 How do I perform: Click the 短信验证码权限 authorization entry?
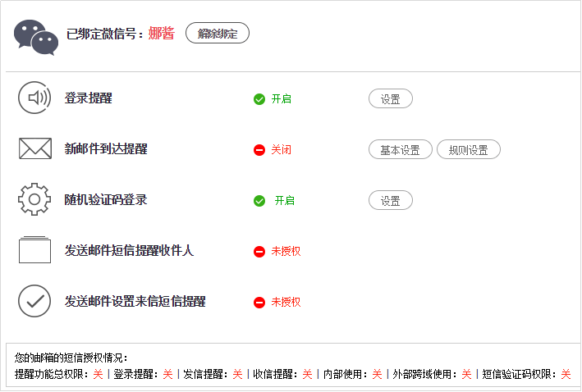click(x=526, y=374)
